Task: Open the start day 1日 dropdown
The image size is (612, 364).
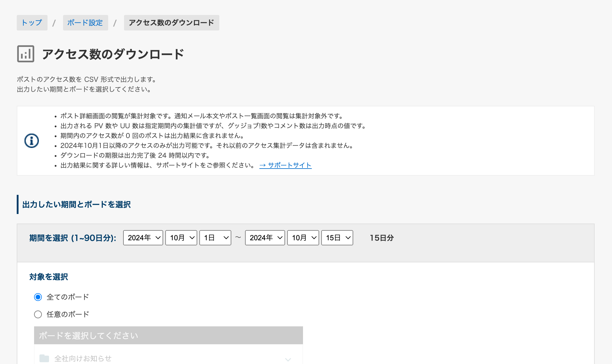Action: (x=215, y=238)
